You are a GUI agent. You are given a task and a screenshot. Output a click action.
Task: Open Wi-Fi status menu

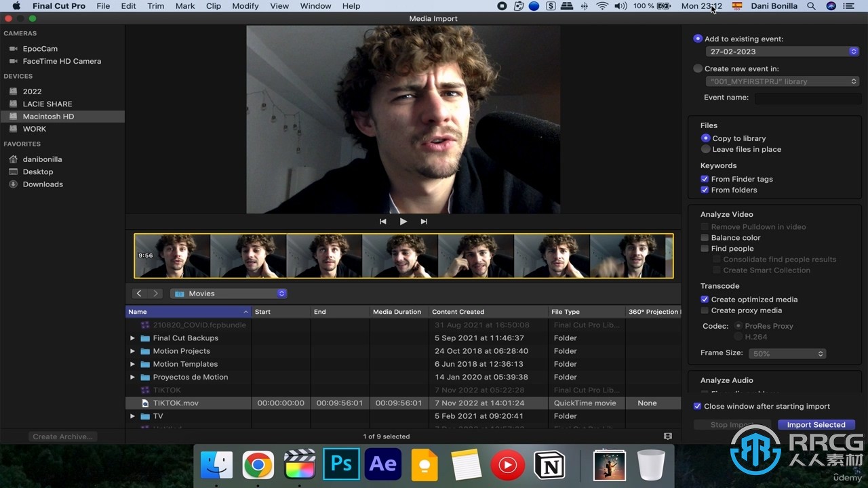[602, 6]
